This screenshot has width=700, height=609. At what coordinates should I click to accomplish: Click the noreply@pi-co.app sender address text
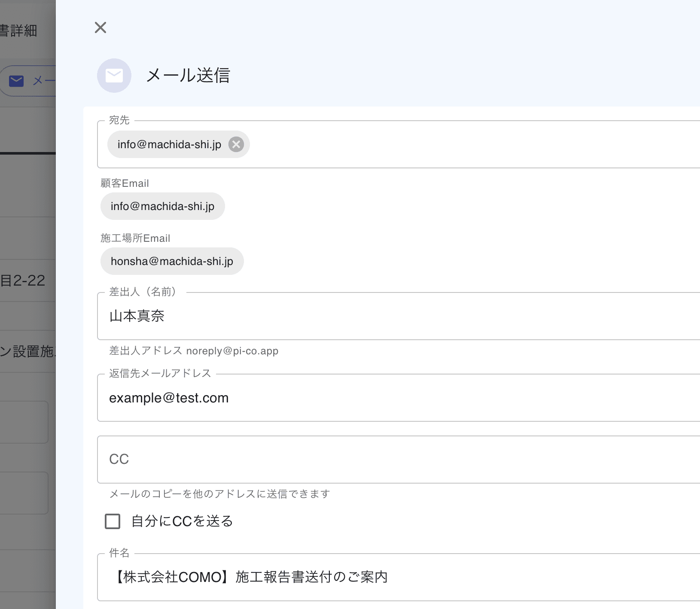click(x=232, y=351)
